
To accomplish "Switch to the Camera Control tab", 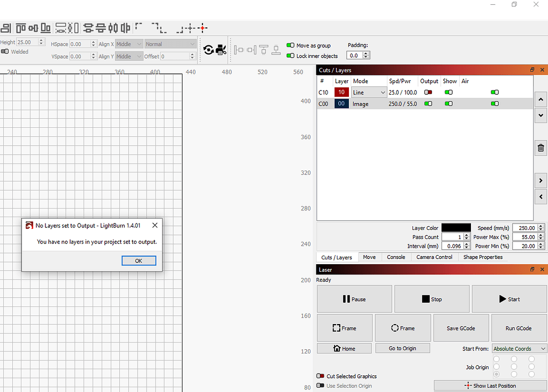I will pyautogui.click(x=435, y=257).
